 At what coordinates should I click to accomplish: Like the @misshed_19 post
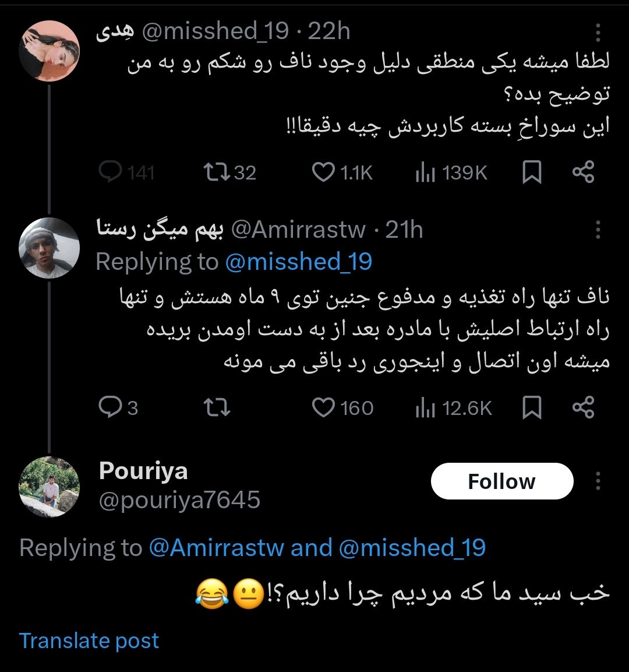[323, 173]
